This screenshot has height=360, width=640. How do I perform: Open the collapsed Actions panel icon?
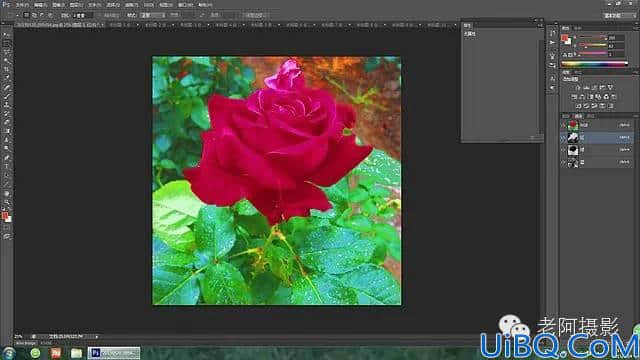click(552, 43)
